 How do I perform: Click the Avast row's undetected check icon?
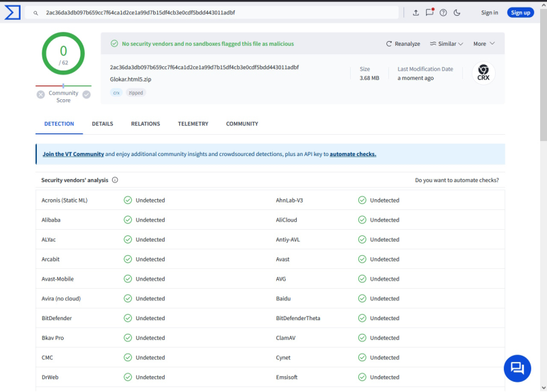[362, 259]
